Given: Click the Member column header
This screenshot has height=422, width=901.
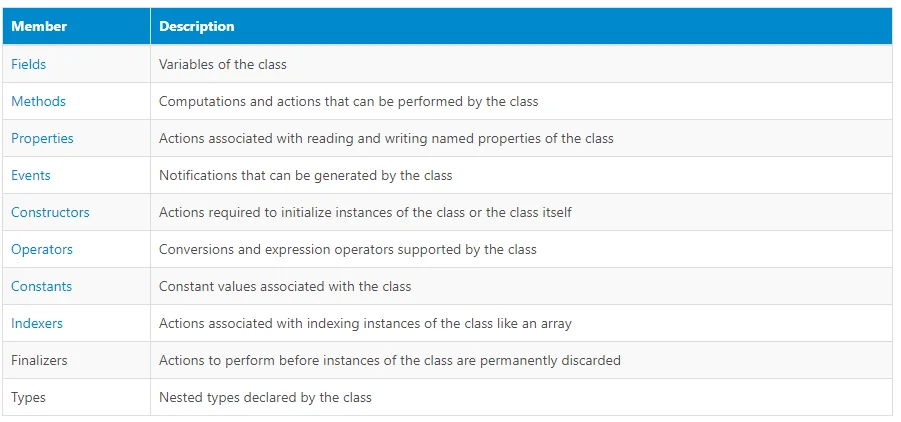Looking at the screenshot, I should point(37,27).
